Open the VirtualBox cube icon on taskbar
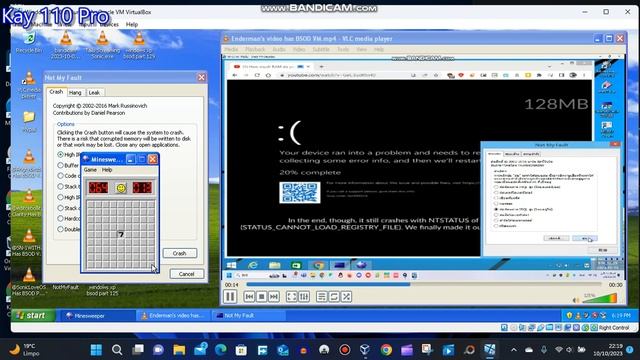Viewport: 640px width, 360px height. pos(365,350)
